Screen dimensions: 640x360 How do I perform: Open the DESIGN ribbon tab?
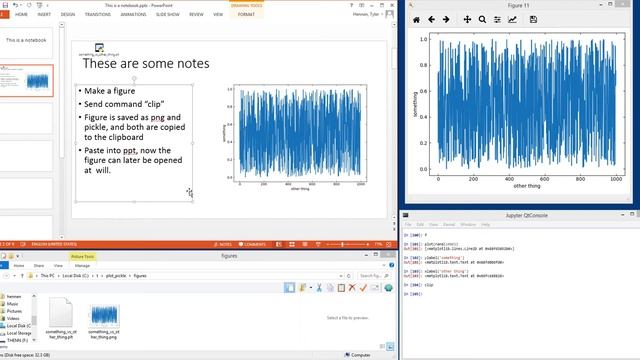(x=68, y=14)
